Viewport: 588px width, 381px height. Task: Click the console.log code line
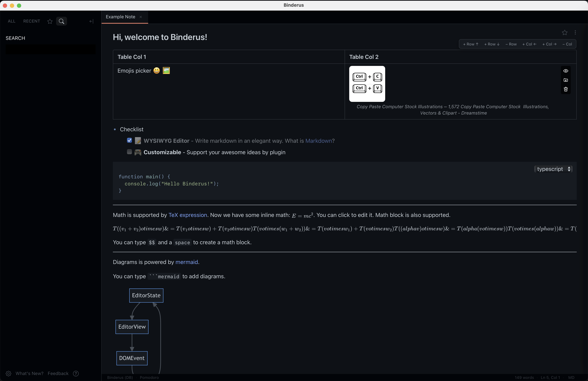tap(172, 184)
